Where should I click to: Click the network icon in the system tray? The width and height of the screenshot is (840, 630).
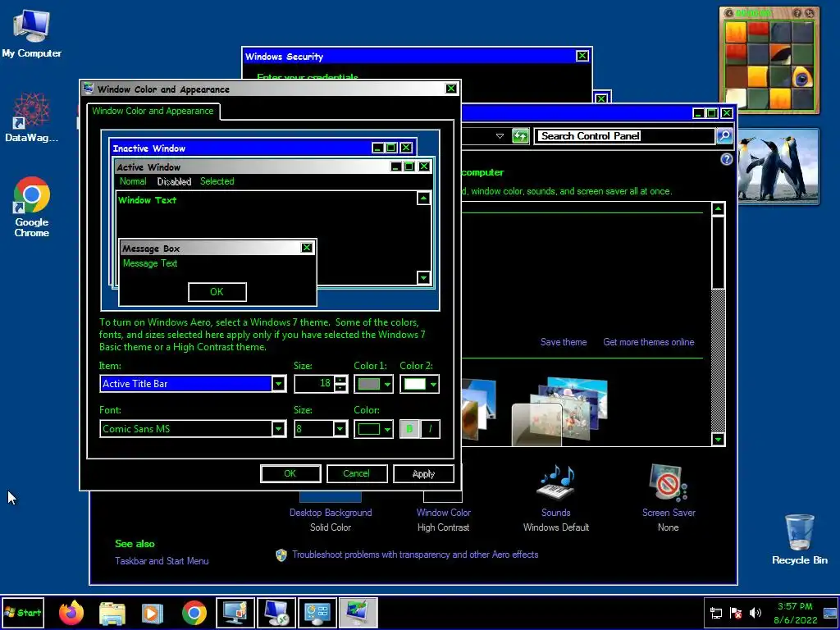pyautogui.click(x=715, y=613)
